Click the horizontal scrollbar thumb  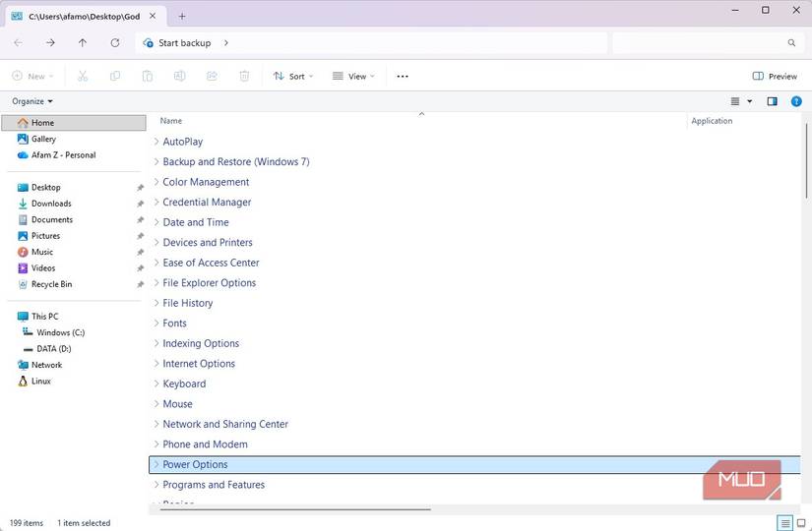(295, 509)
